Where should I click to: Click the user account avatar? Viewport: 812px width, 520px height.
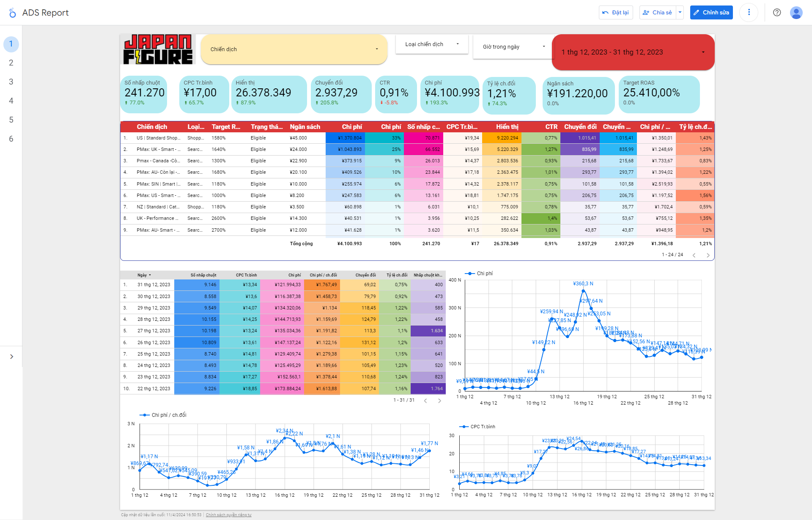pyautogui.click(x=796, y=13)
